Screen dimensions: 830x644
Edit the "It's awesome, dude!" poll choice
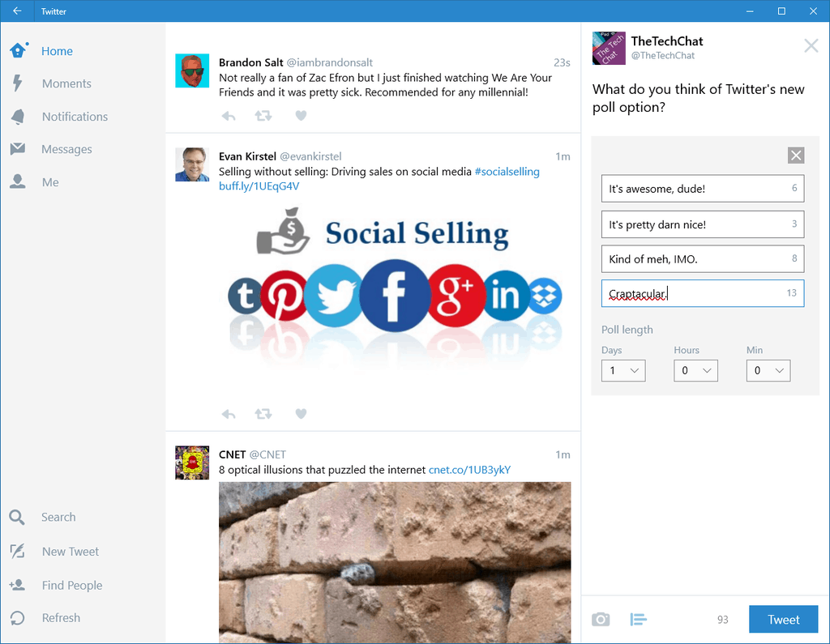point(703,189)
